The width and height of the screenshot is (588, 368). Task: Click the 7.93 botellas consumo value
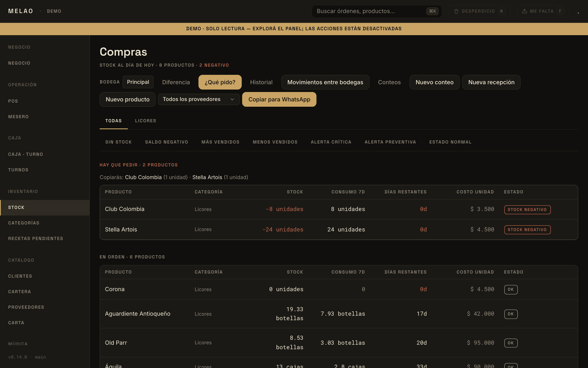(343, 314)
